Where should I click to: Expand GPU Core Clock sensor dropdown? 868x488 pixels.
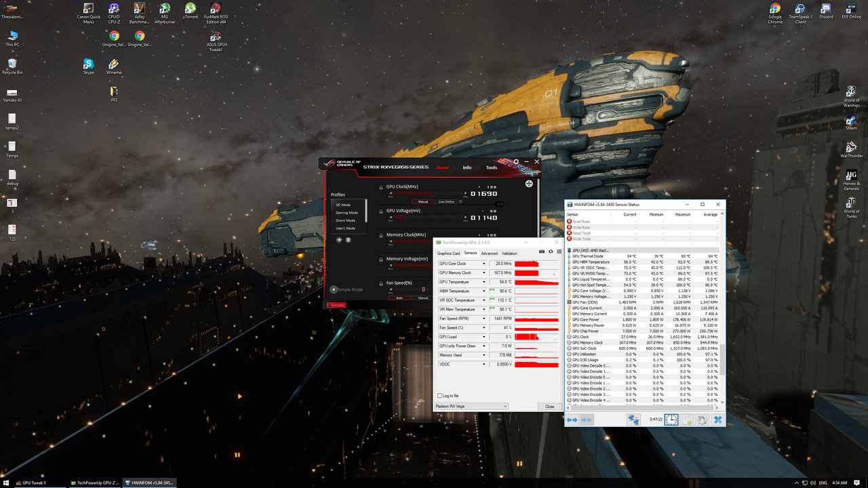point(484,264)
